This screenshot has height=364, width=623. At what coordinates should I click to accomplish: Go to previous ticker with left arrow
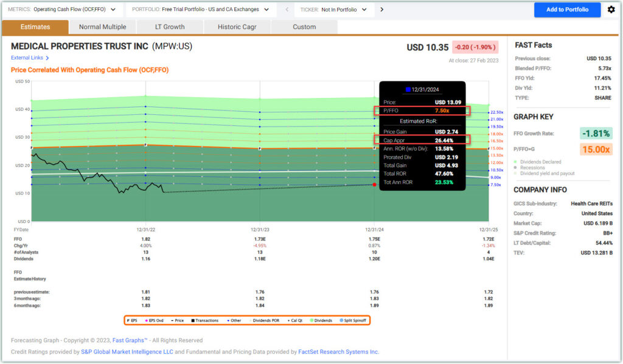click(287, 10)
